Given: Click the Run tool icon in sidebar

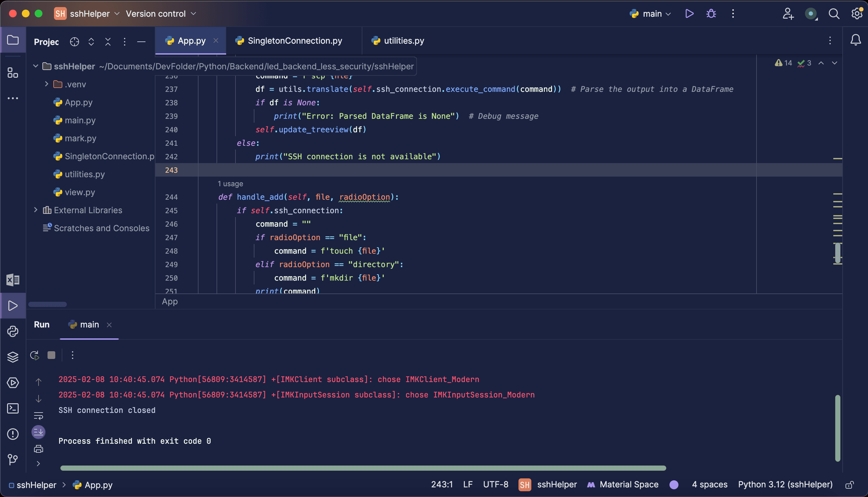Looking at the screenshot, I should (x=13, y=306).
